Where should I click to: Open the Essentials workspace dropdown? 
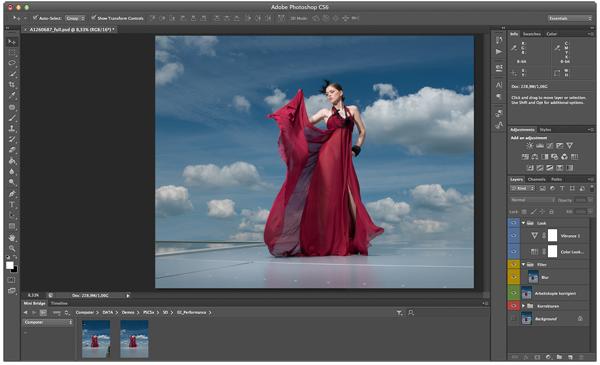[x=569, y=18]
